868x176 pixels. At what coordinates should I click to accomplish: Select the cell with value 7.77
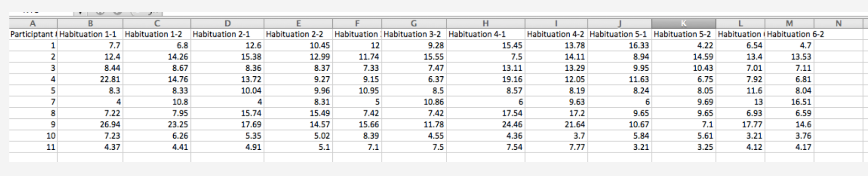point(556,147)
